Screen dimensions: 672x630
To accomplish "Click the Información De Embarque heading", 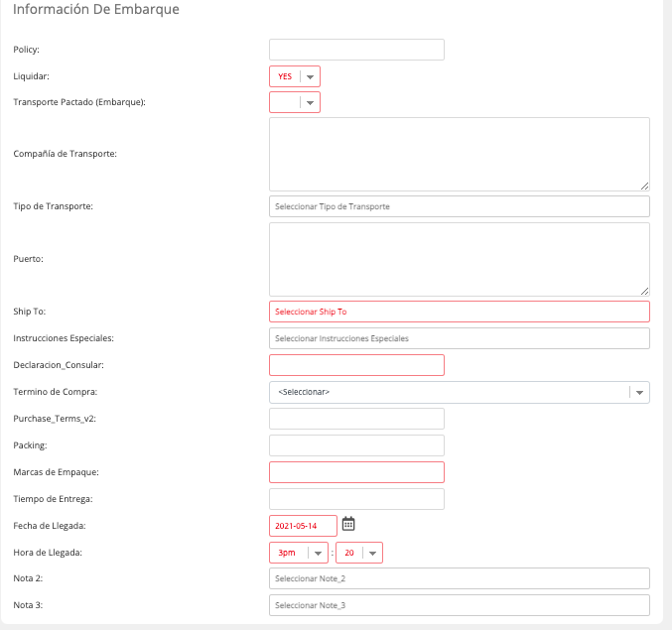I will (96, 9).
